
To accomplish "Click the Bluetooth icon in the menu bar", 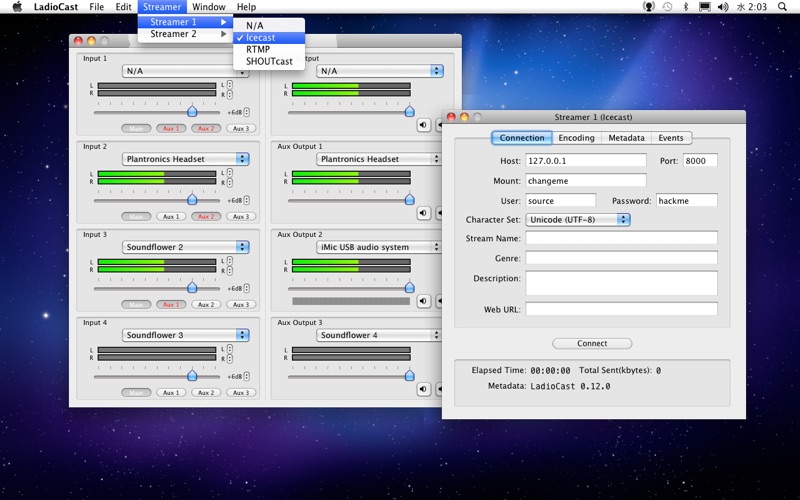I will tap(684, 7).
